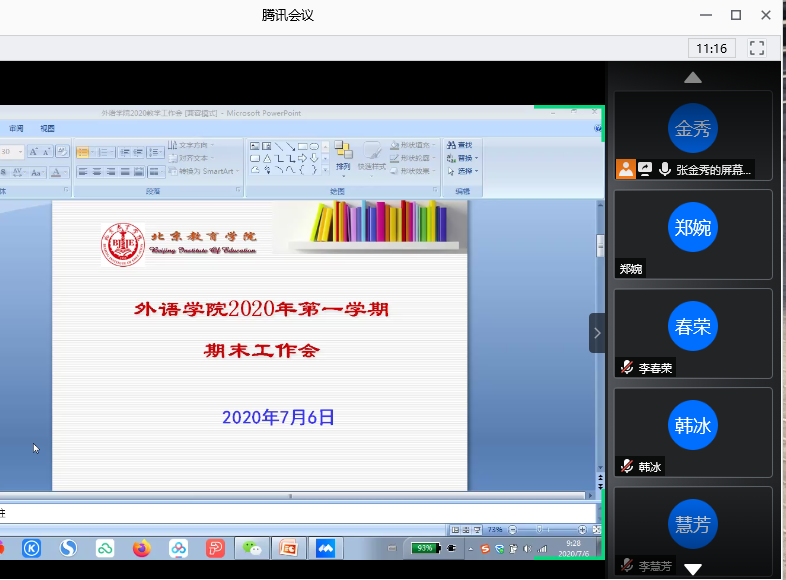The height and width of the screenshot is (580, 786).
Task: Open the 形状填充 dropdown
Action: click(x=412, y=145)
